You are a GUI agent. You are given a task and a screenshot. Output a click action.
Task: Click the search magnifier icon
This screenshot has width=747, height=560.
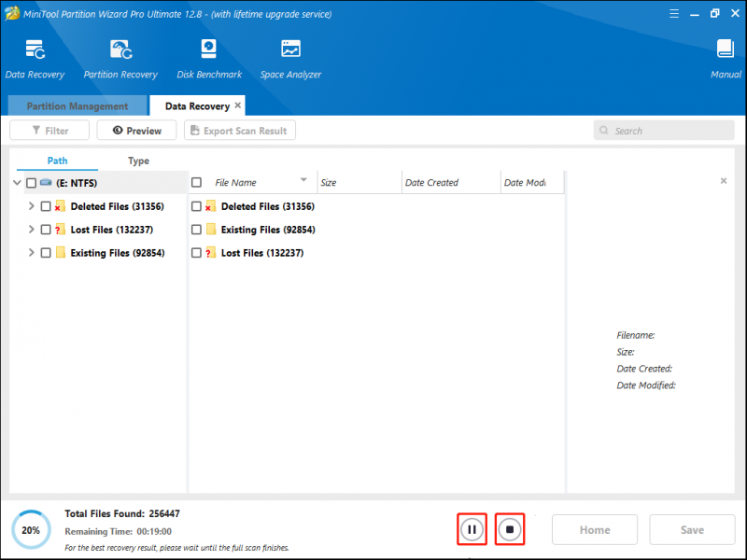[603, 130]
